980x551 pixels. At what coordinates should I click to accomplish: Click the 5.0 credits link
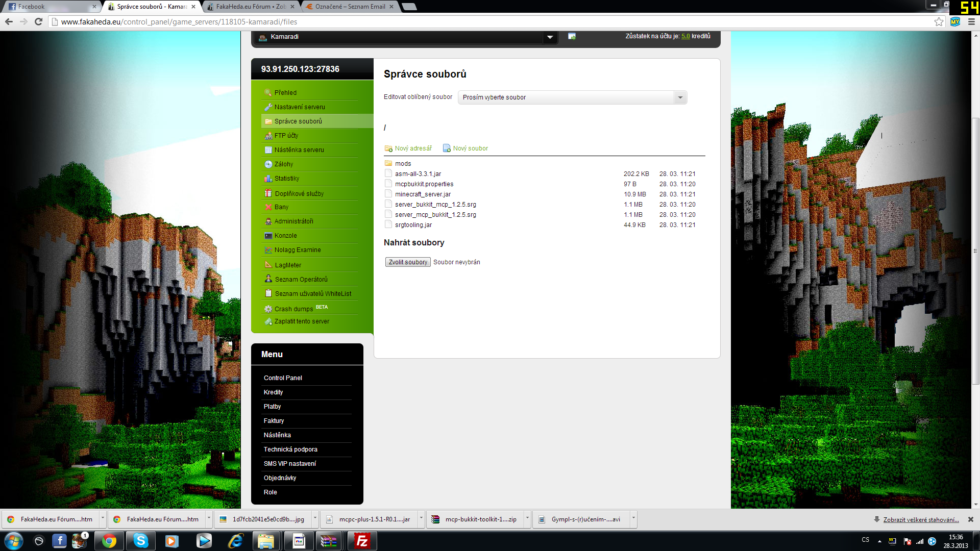pyautogui.click(x=685, y=36)
